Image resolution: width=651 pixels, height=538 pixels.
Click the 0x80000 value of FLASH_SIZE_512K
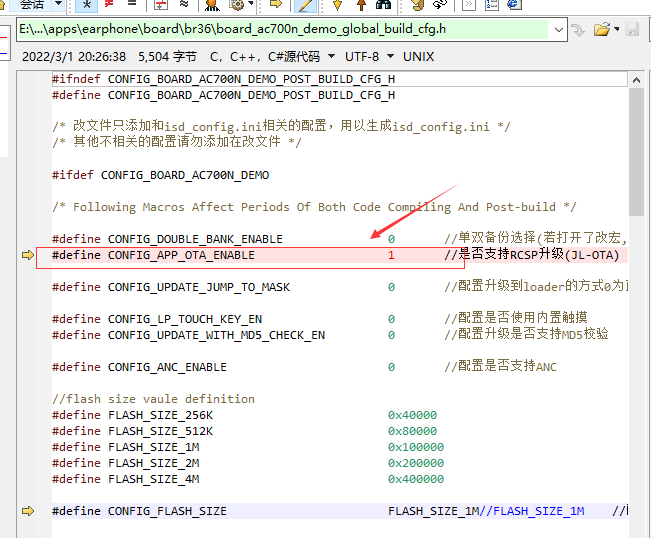tap(412, 431)
